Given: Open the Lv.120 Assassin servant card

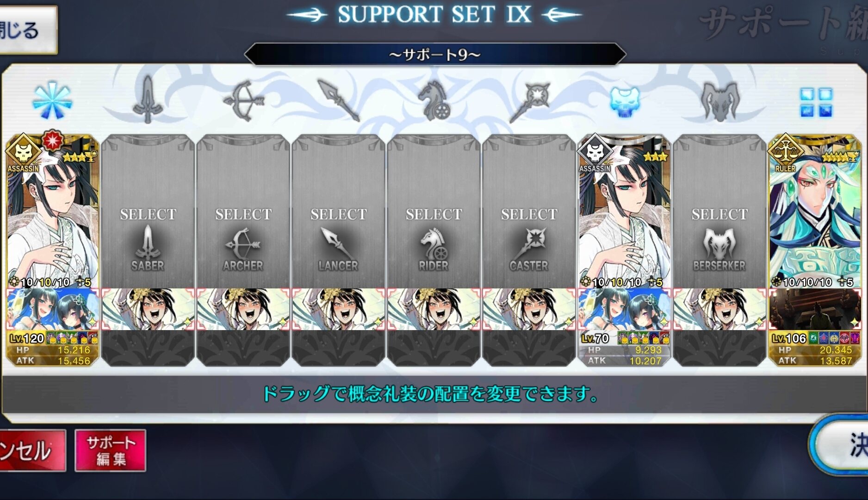Looking at the screenshot, I should [x=53, y=211].
